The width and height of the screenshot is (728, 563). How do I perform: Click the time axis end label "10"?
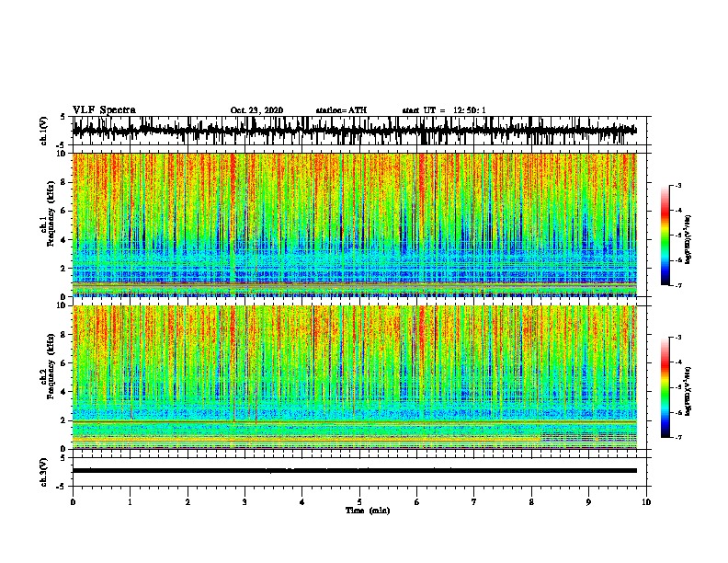646,502
